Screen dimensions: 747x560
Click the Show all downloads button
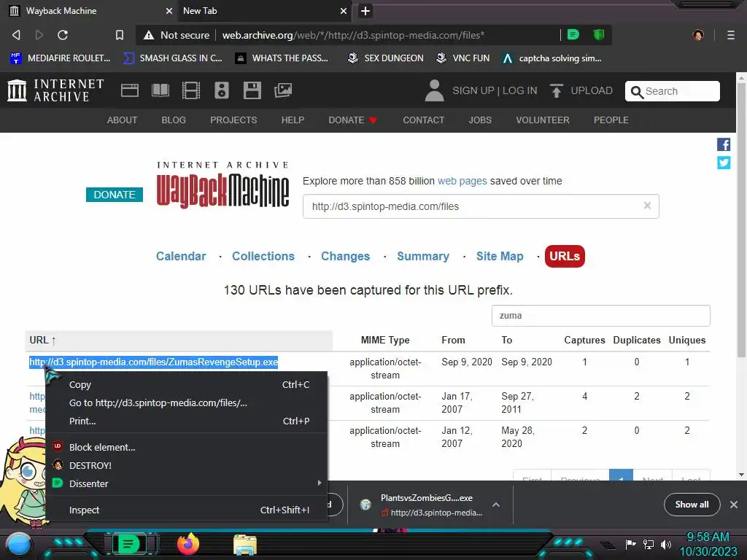pyautogui.click(x=692, y=505)
